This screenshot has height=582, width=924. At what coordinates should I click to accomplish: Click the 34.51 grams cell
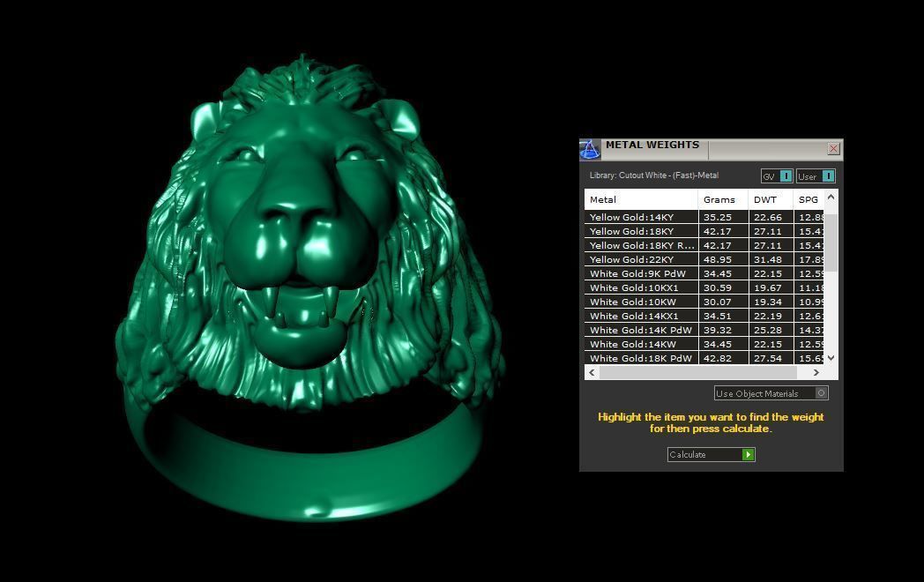(723, 316)
